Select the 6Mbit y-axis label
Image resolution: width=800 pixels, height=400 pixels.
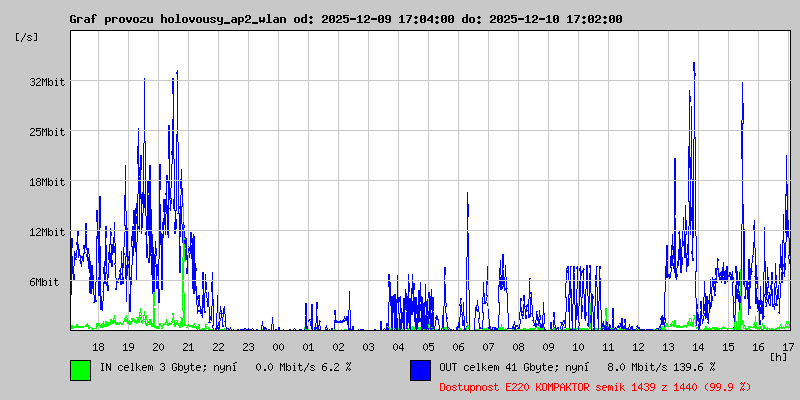(44, 282)
